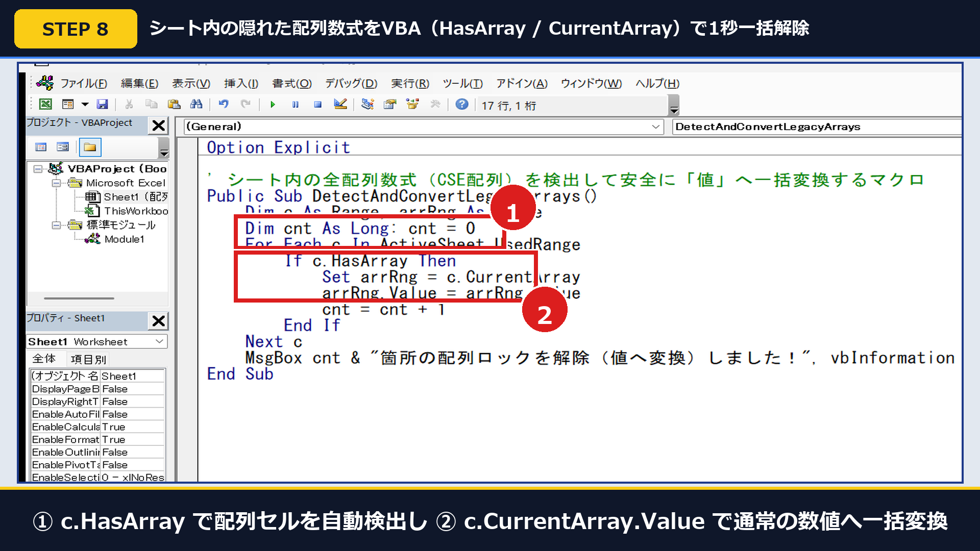This screenshot has height=551, width=980.
Task: Click the Save (floppy disk) icon
Action: pos(103,104)
